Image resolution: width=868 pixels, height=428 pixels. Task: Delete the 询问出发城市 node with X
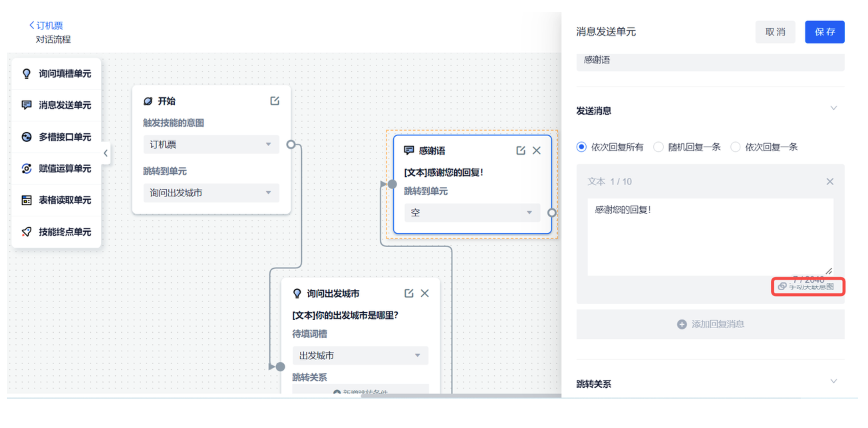pos(425,293)
